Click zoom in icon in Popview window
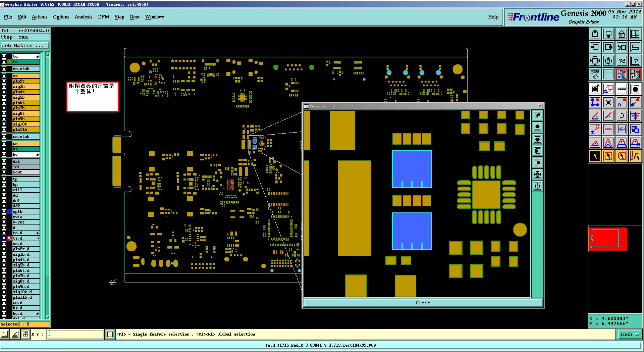 pyautogui.click(x=537, y=174)
